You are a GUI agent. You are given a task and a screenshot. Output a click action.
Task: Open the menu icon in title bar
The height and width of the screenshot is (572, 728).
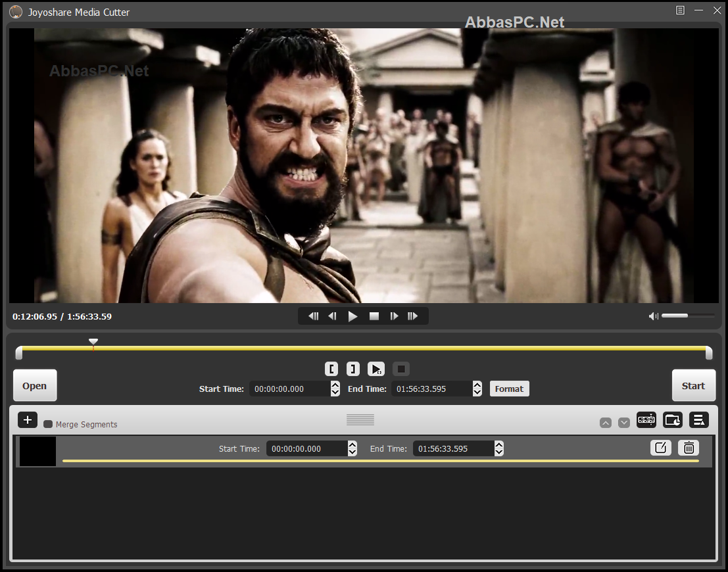coord(680,11)
